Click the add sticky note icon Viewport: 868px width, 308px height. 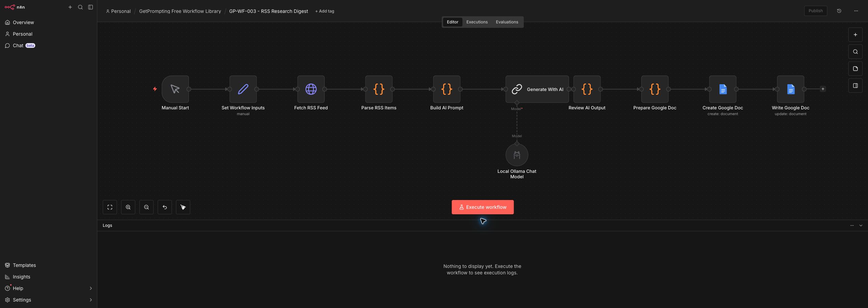(x=855, y=69)
